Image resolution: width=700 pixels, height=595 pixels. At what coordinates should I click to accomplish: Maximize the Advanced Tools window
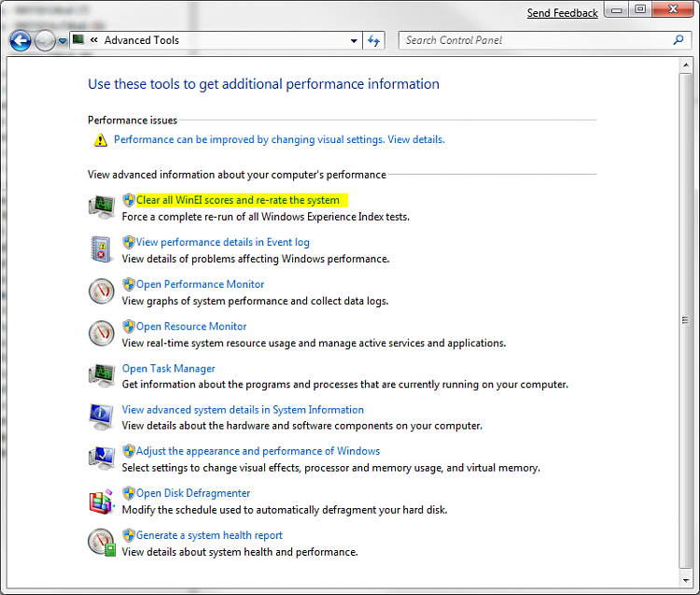(640, 9)
